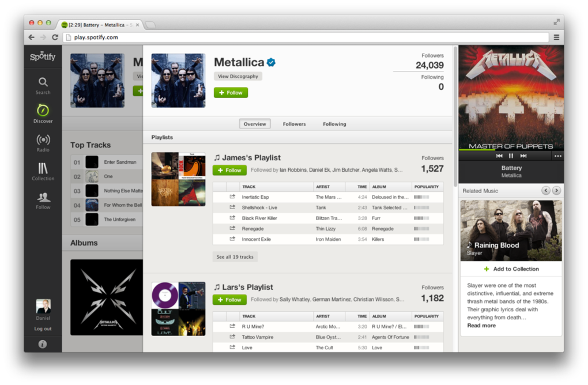Screen dimensions: 588x385
Task: Switch to the Followers tab
Action: (294, 124)
